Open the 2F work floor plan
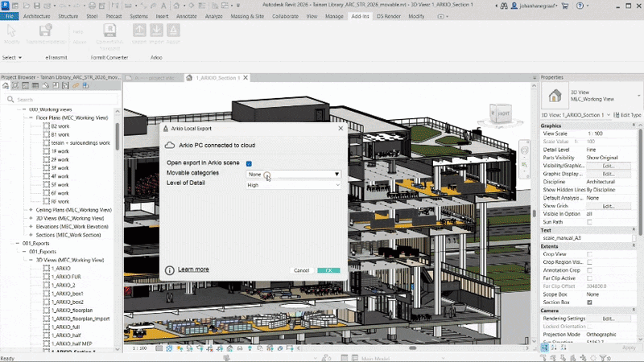Viewport: 644px width, 362px height. 60,159
